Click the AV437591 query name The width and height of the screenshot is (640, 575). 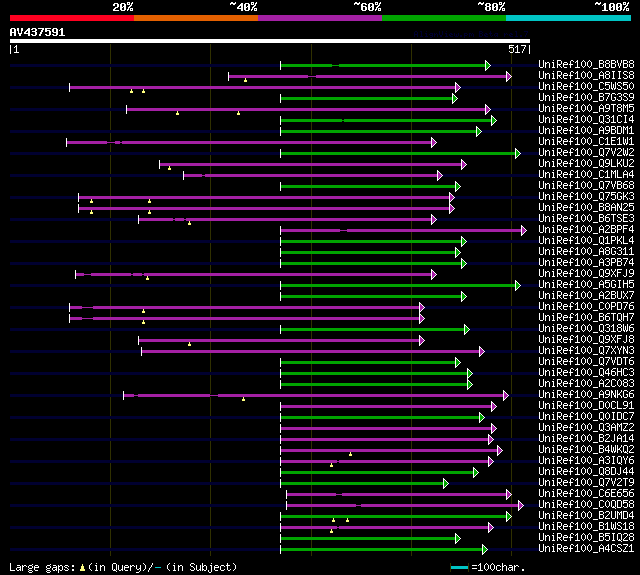(x=37, y=32)
